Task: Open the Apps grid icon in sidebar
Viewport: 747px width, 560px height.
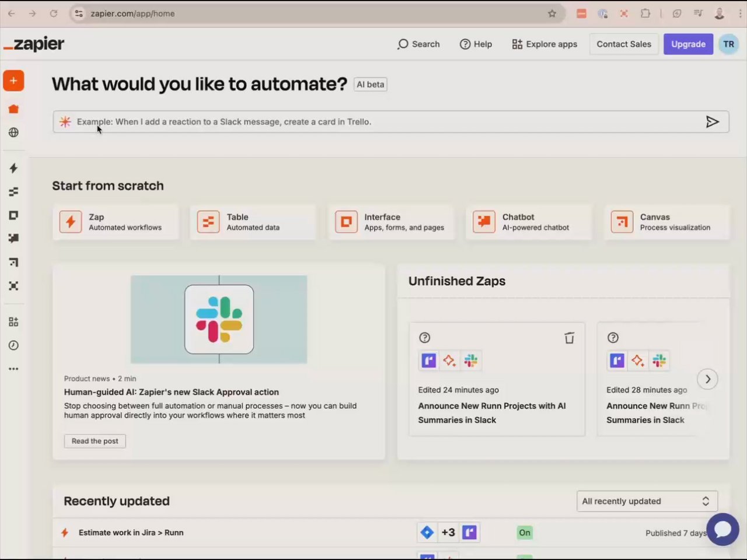Action: 13,322
